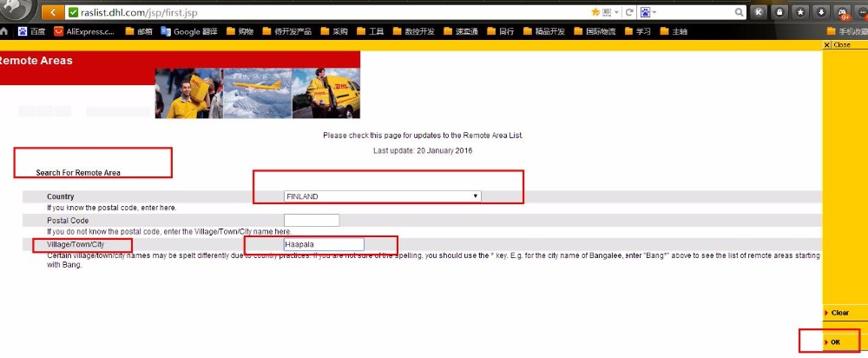Expand the FINLAND country dropdown
Image resolution: width=868 pixels, height=358 pixels.
tap(382, 196)
